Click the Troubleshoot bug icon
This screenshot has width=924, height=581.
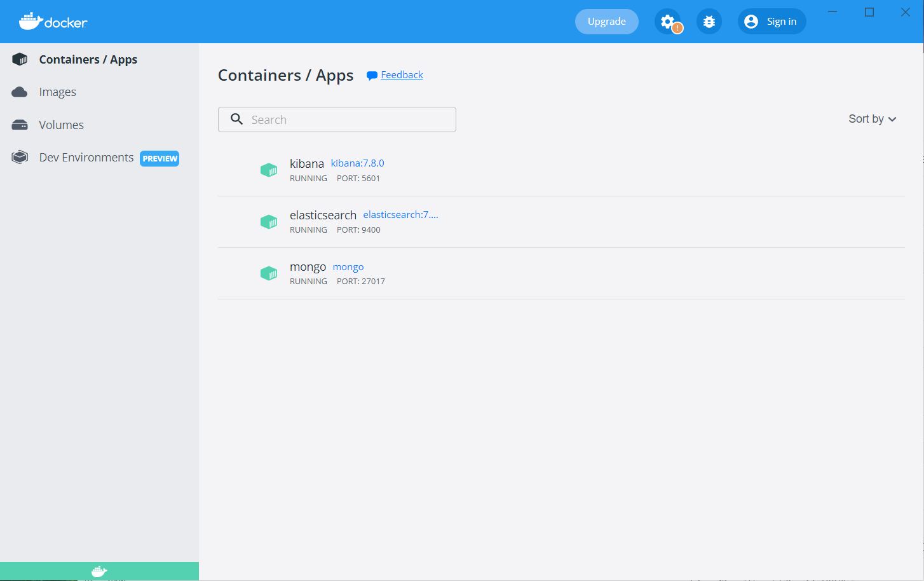pyautogui.click(x=709, y=22)
